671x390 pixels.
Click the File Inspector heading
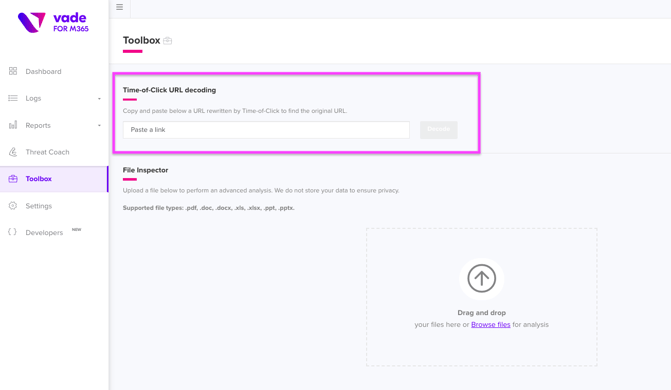(145, 170)
